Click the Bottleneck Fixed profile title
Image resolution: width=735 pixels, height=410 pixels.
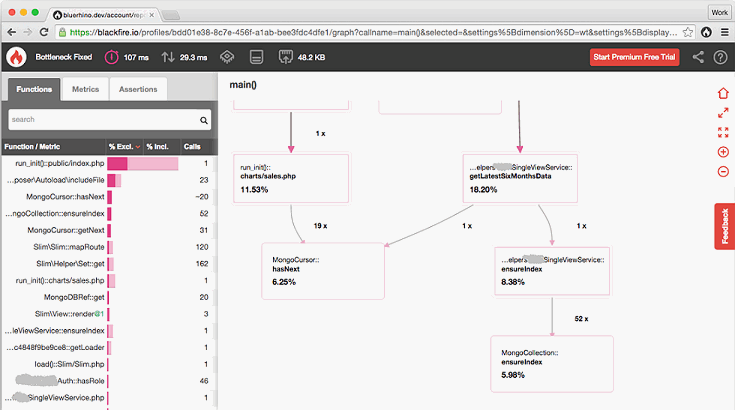64,57
